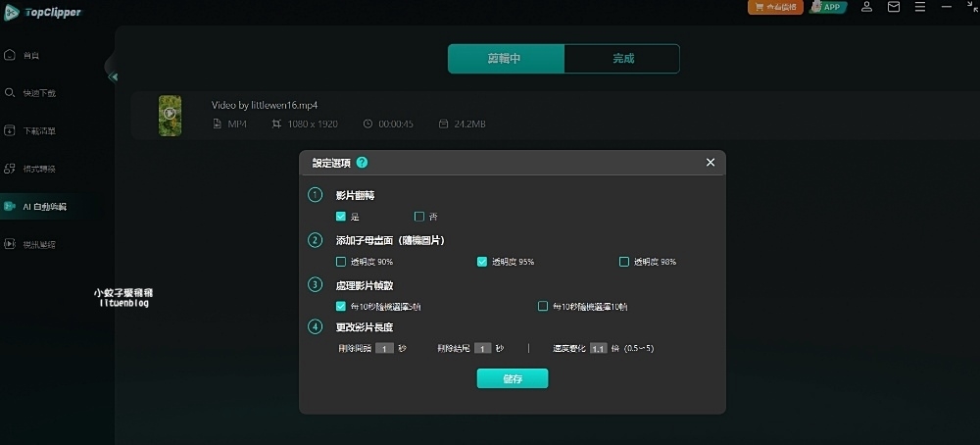Click the MP4 format file icon
Image resolution: width=980 pixels, height=445 pixels.
pyautogui.click(x=218, y=124)
